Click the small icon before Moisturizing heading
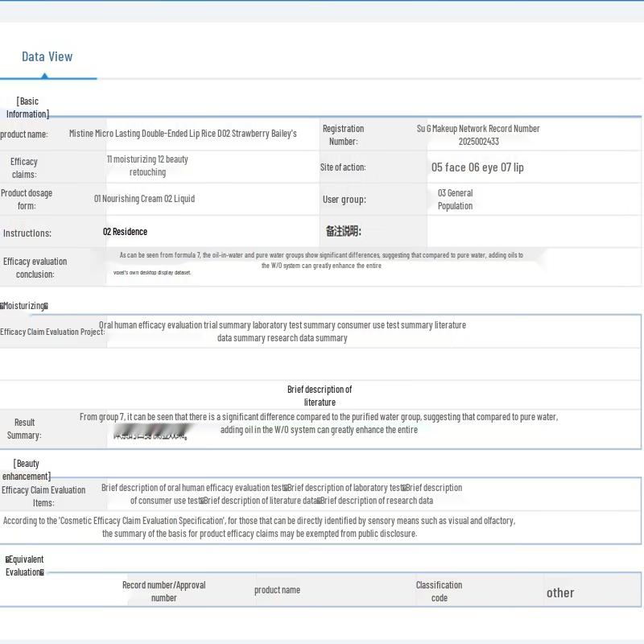The image size is (644, 644). (2, 306)
